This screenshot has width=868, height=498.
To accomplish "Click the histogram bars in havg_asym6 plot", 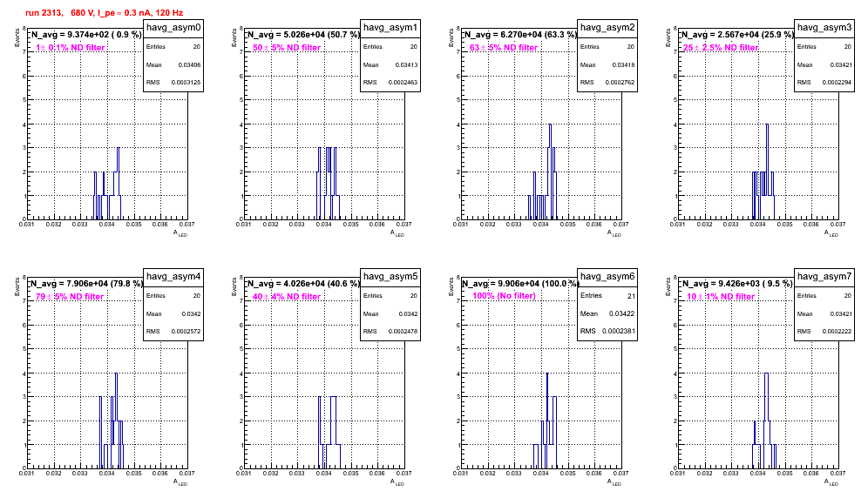I will 546,421.
